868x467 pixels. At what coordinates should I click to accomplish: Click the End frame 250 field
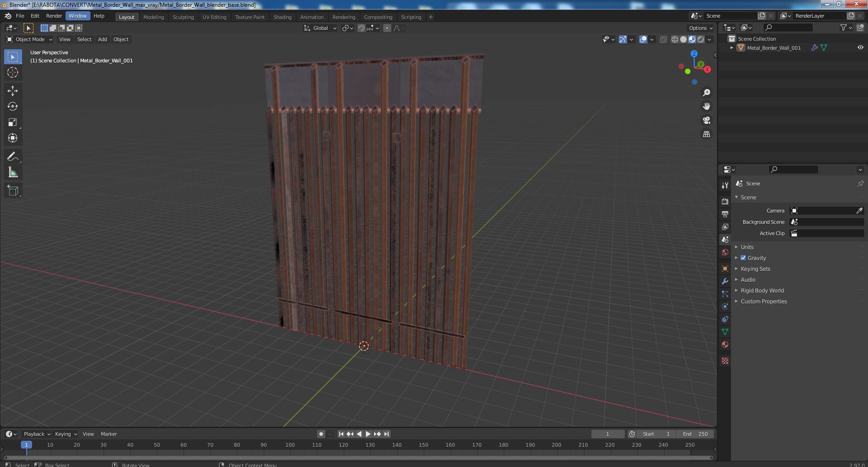click(696, 434)
